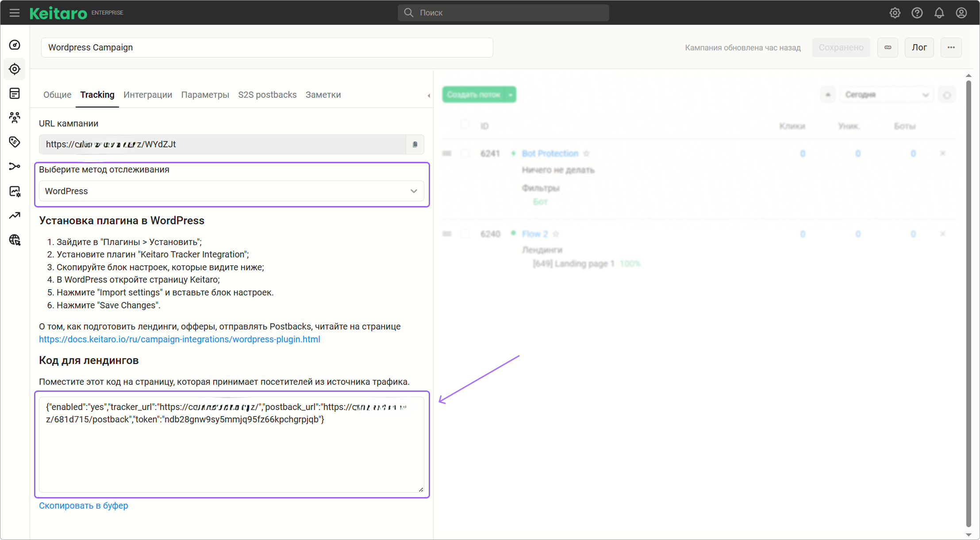
Task: Collapse the settings panel with small arrow
Action: (428, 96)
